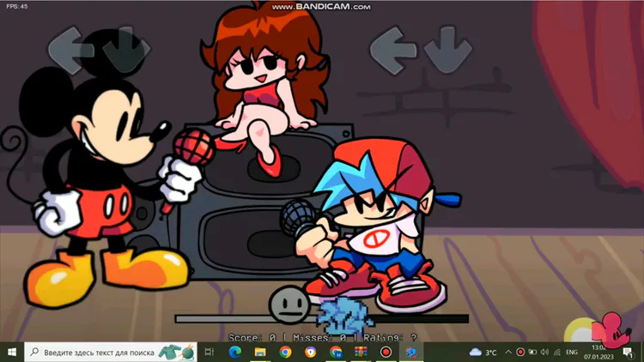This screenshot has height=362, width=644.
Task: Open the clock showing 07.01.2023
Action: tap(598, 353)
